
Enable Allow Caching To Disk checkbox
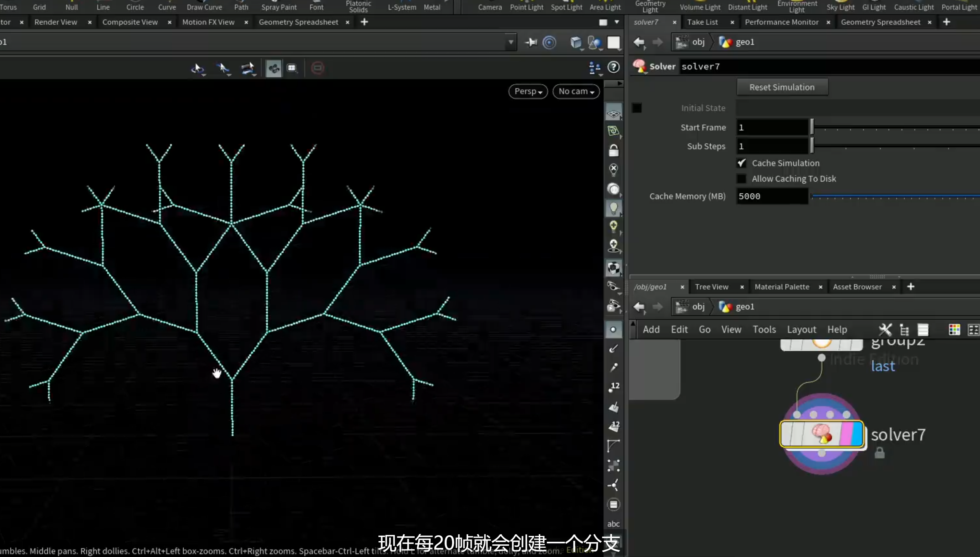point(741,179)
